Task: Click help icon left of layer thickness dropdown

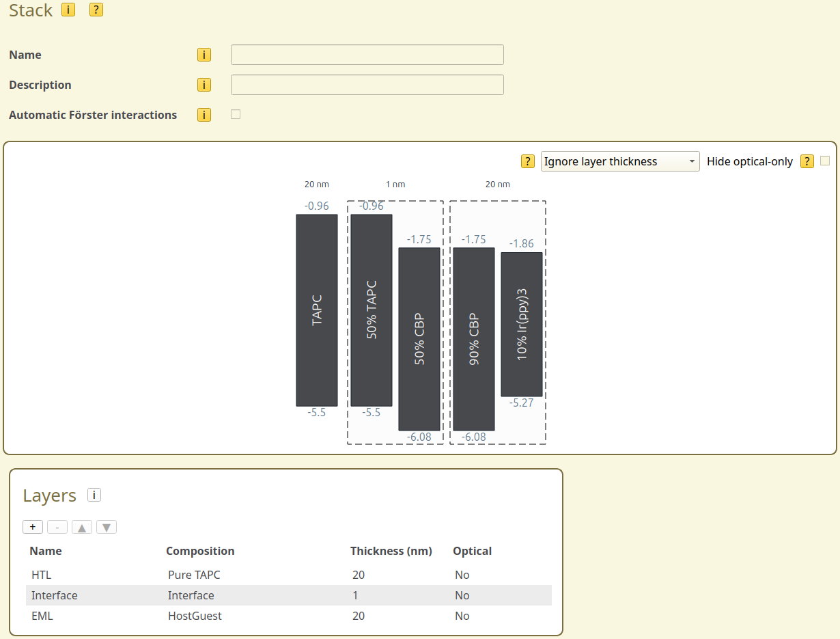Action: (x=528, y=161)
